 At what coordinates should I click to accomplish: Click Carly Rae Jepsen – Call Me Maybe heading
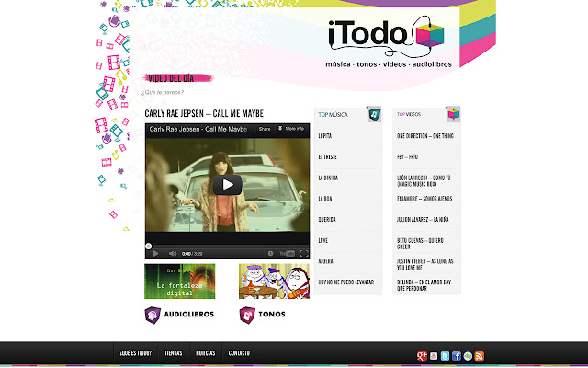click(204, 113)
